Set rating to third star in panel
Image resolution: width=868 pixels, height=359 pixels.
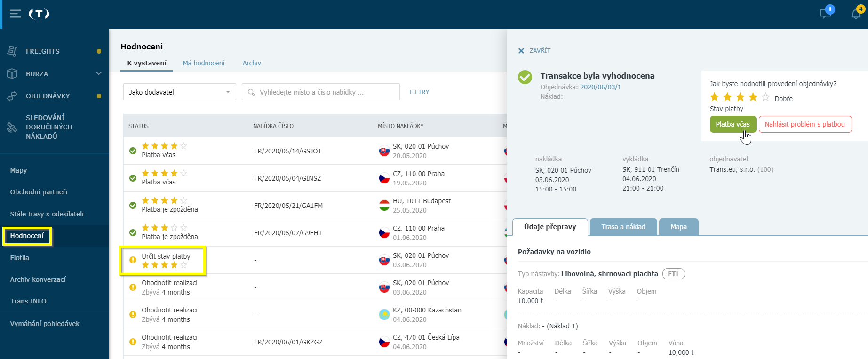[x=740, y=97]
